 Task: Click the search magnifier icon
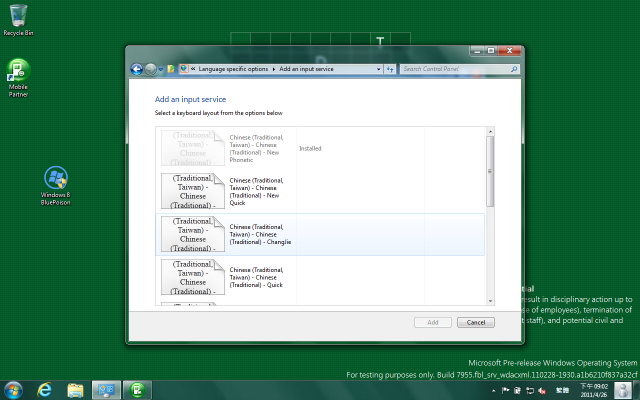tap(514, 69)
